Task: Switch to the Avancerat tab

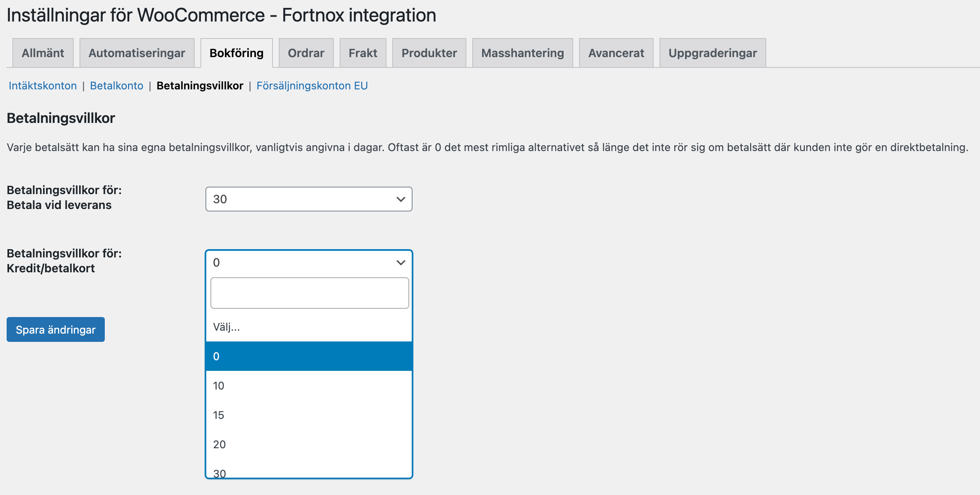Action: pyautogui.click(x=616, y=53)
